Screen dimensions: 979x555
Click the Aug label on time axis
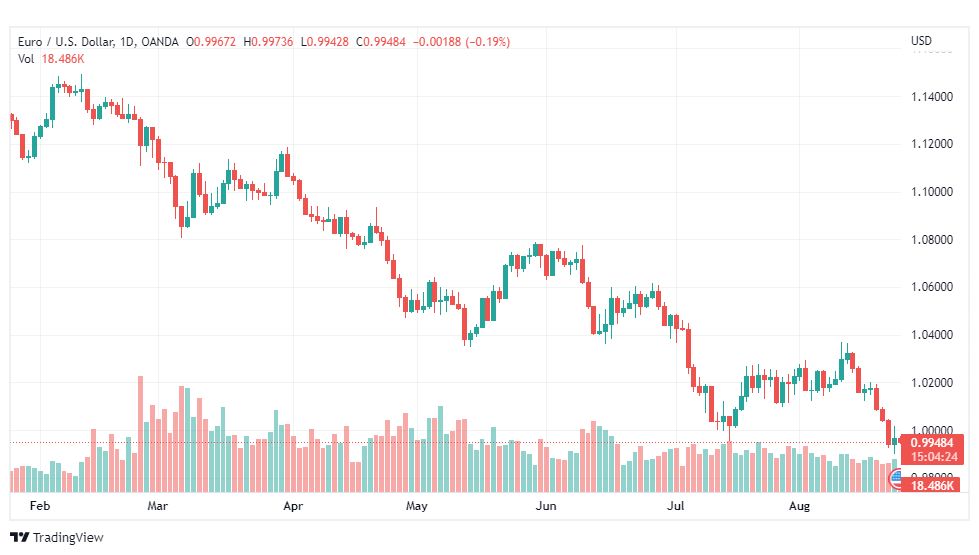[799, 506]
